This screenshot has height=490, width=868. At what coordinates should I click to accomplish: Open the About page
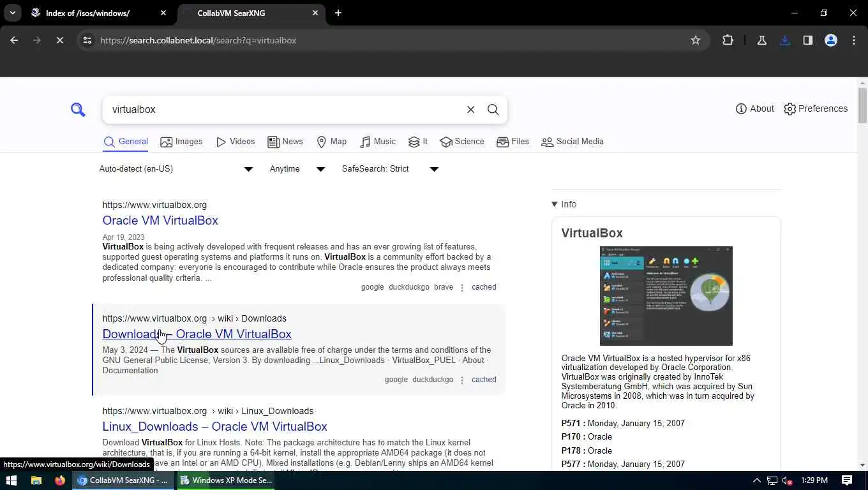pyautogui.click(x=754, y=108)
